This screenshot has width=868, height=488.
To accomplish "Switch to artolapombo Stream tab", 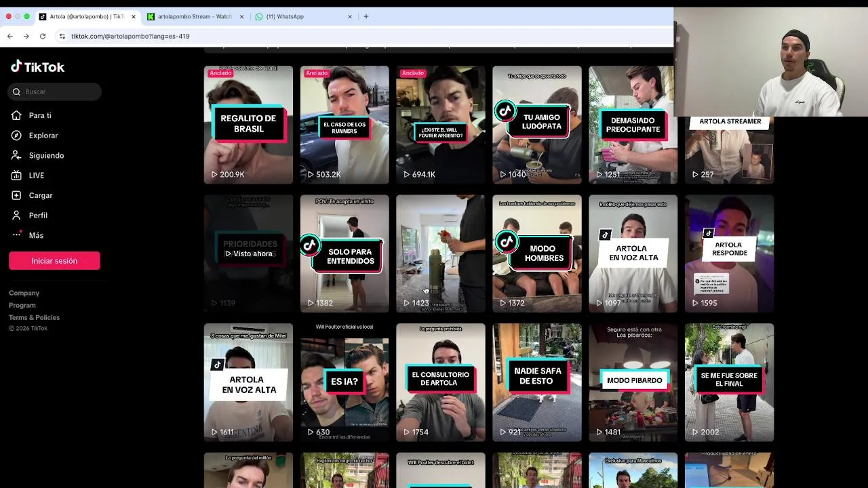I will (x=195, y=16).
